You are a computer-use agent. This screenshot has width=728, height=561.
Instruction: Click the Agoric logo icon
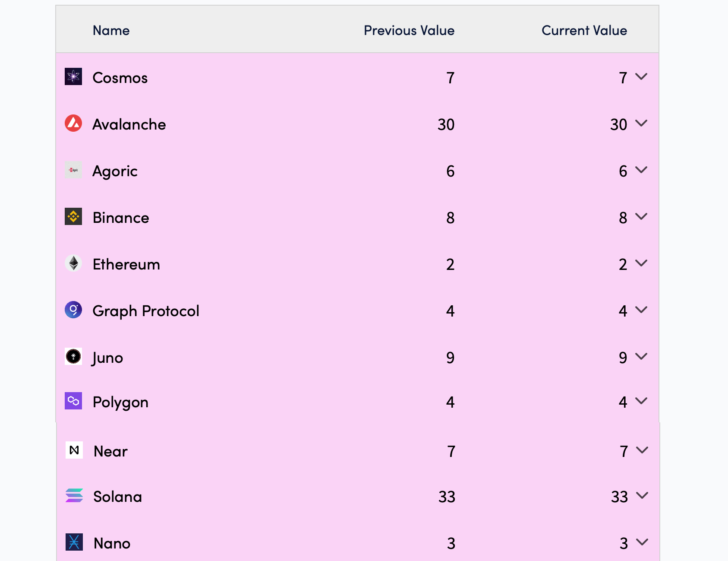point(73,170)
